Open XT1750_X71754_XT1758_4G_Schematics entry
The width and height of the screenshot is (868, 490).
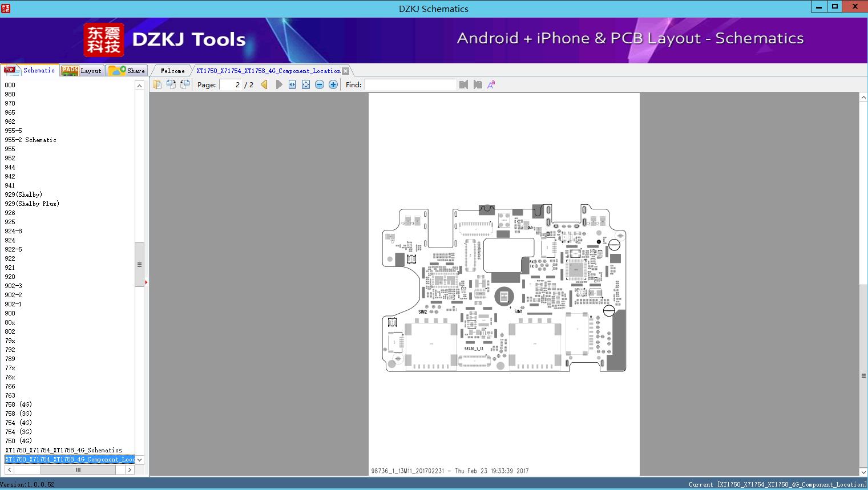tap(63, 450)
